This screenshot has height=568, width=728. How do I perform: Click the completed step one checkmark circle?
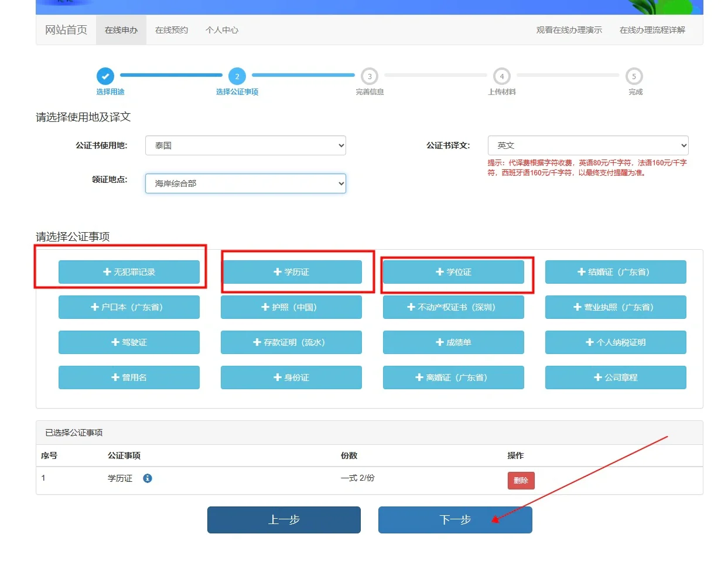click(105, 76)
